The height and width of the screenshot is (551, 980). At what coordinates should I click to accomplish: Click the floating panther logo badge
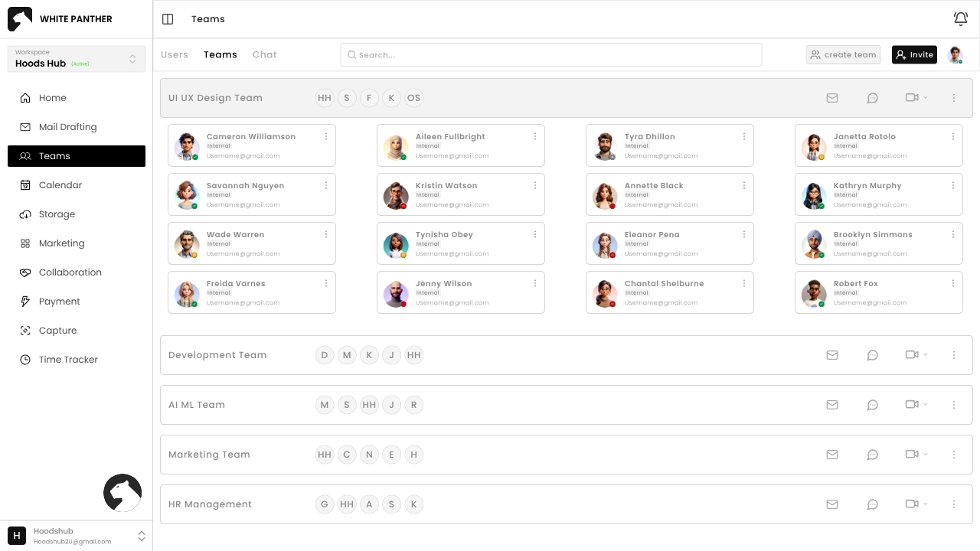pyautogui.click(x=122, y=493)
